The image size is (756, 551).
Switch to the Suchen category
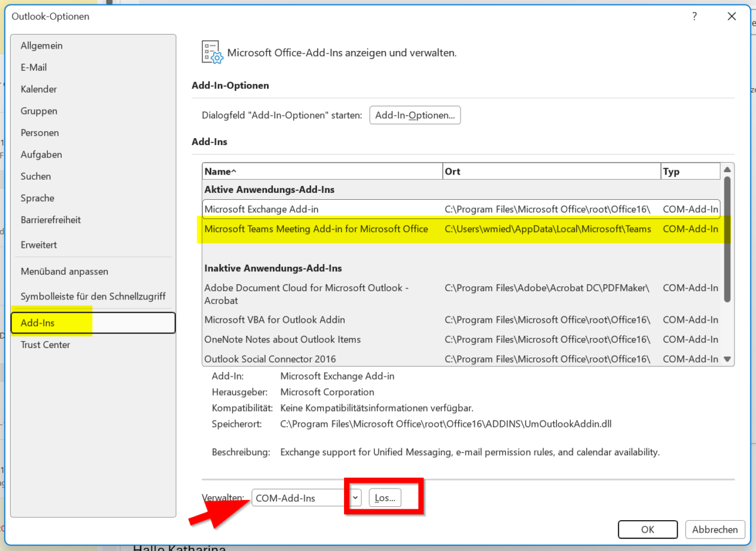[93, 176]
